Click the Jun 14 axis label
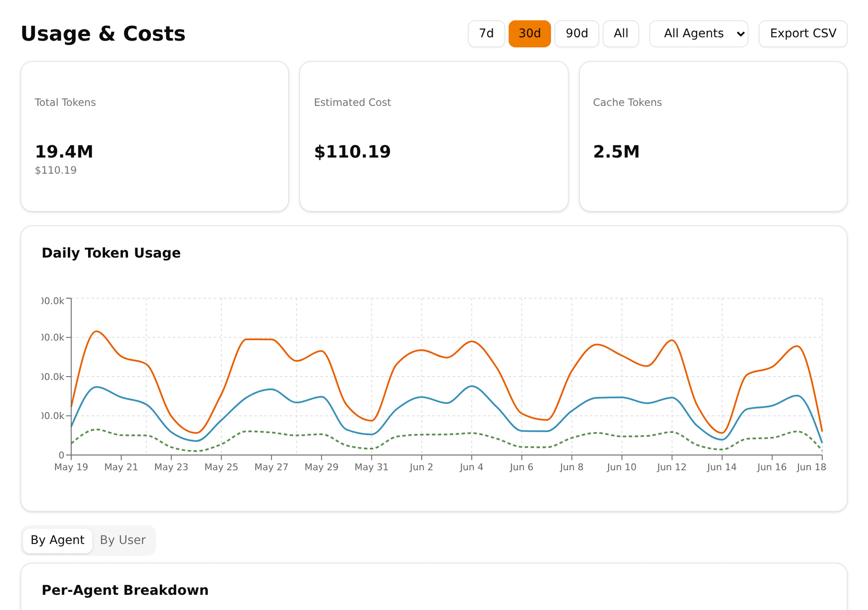Screen dimensions: 868x610 pyautogui.click(x=722, y=467)
